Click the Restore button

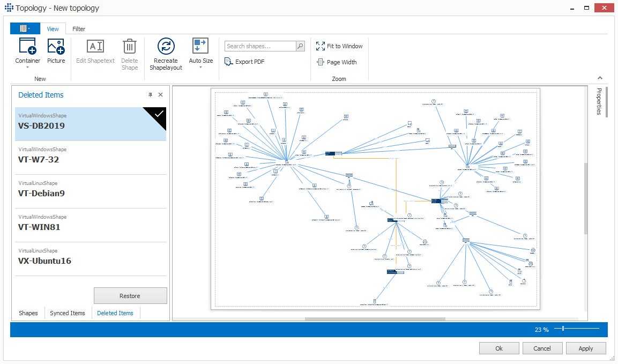click(x=130, y=296)
